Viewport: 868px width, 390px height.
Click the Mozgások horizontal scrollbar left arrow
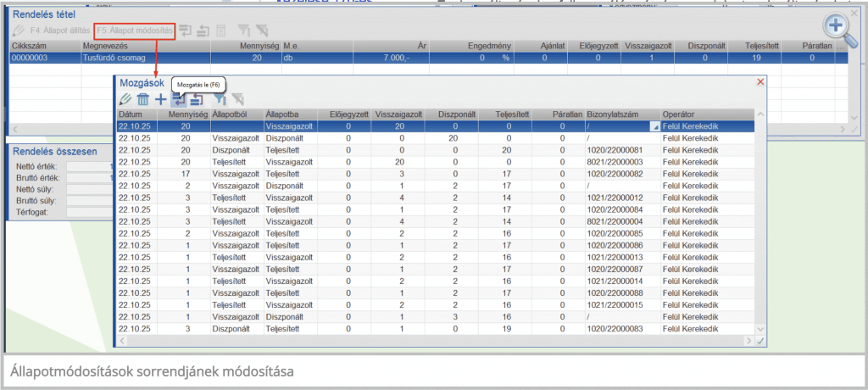(x=123, y=341)
